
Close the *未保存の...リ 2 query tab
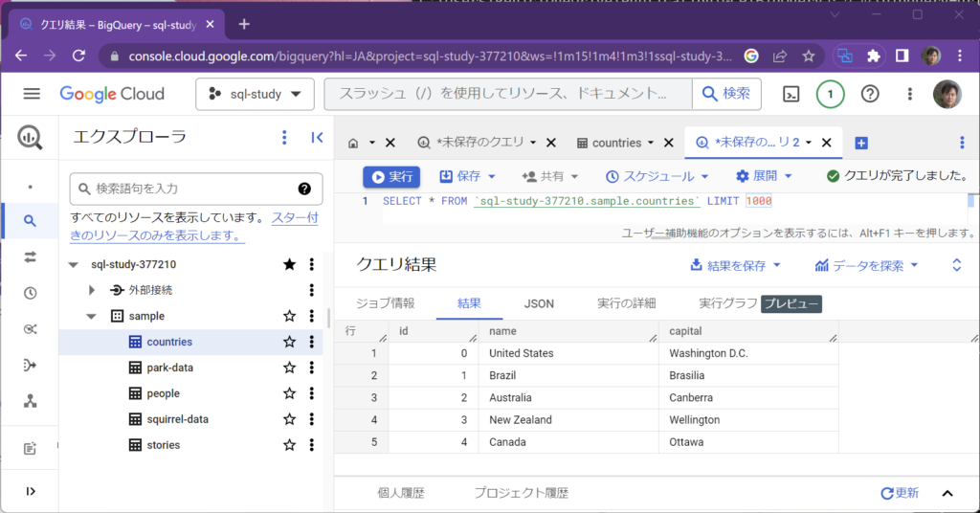coord(826,144)
